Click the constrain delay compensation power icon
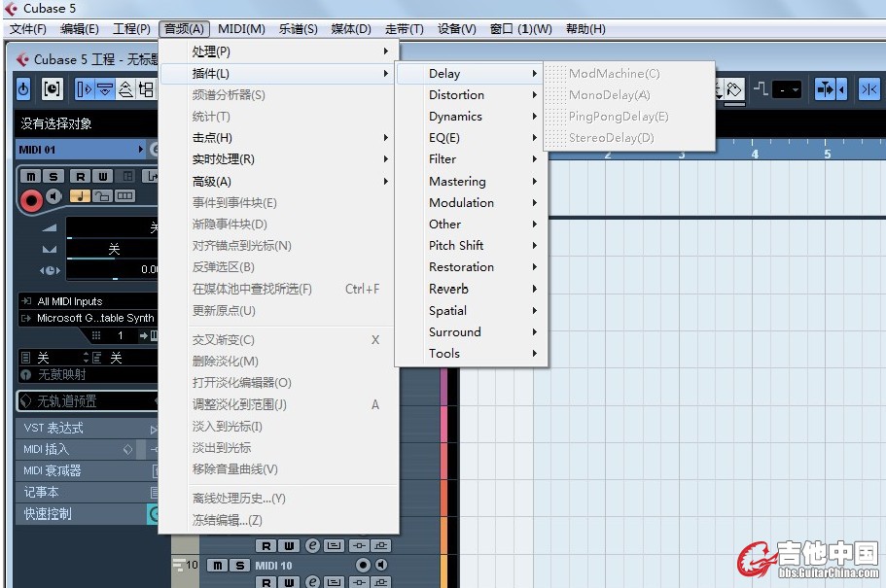 point(23,89)
